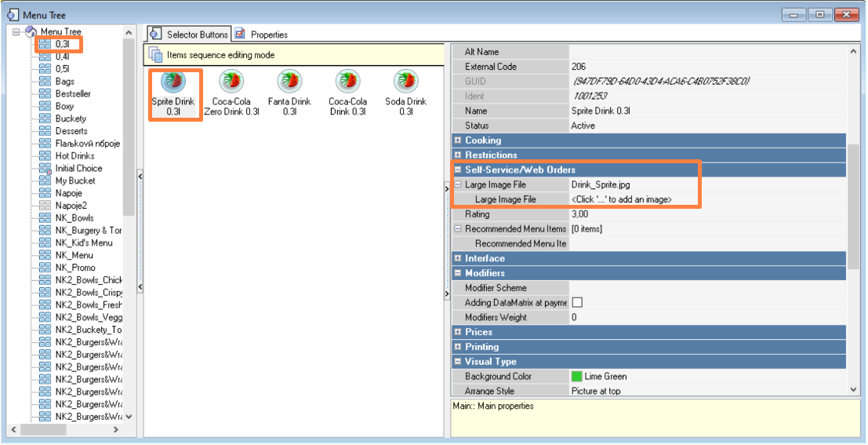This screenshot has height=445, width=868.
Task: Expand the Prices property group
Action: click(x=458, y=332)
